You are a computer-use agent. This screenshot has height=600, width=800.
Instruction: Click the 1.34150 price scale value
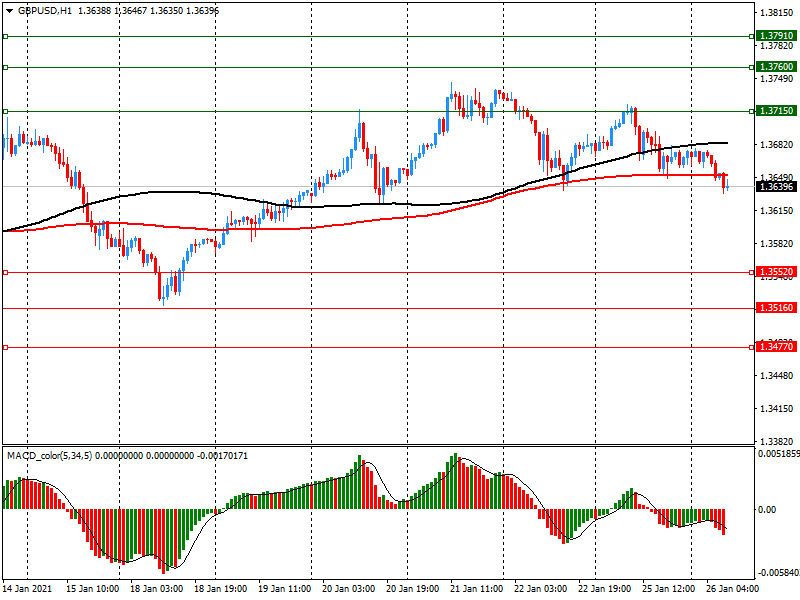pyautogui.click(x=777, y=409)
